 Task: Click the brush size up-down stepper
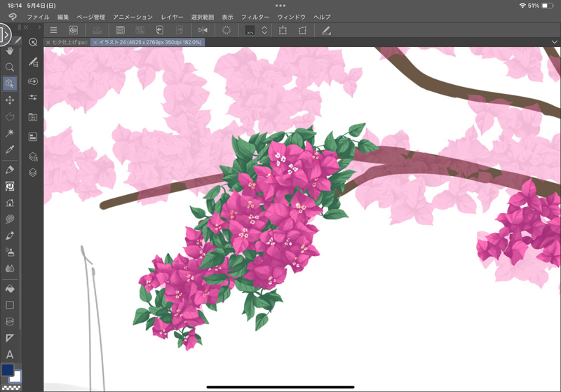(x=264, y=30)
